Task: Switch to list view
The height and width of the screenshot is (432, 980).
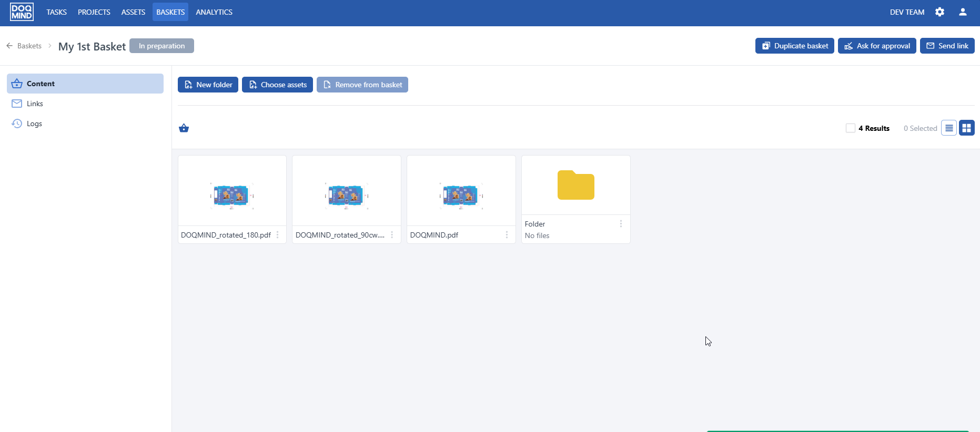Action: coord(949,128)
